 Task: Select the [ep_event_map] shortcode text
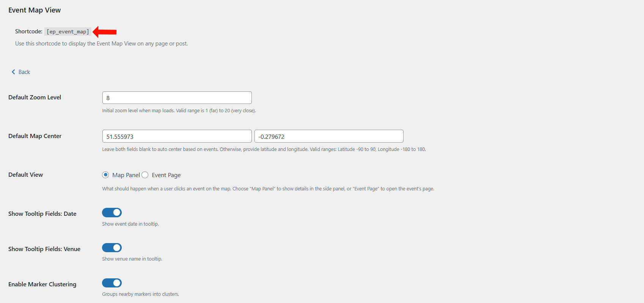(68, 32)
